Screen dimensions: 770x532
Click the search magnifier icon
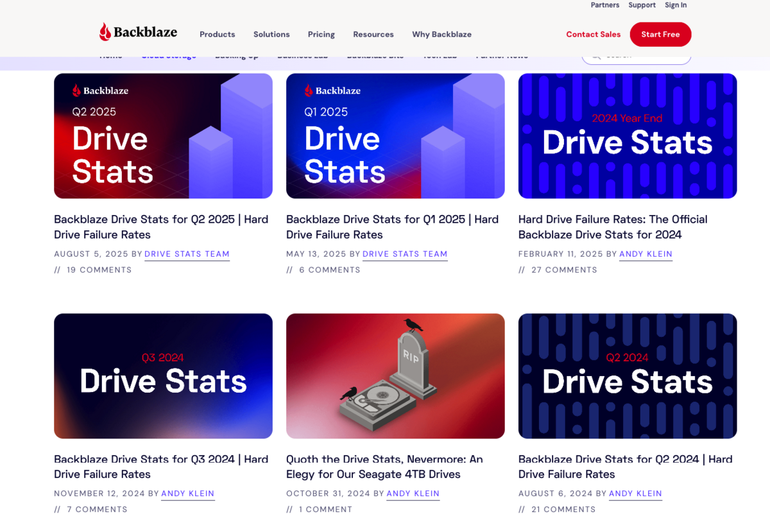(x=597, y=56)
